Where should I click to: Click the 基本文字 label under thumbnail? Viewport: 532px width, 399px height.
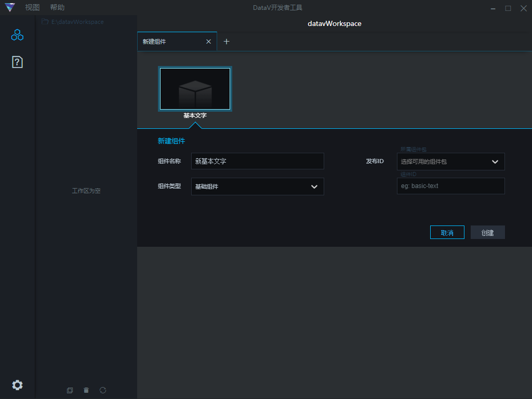[195, 115]
